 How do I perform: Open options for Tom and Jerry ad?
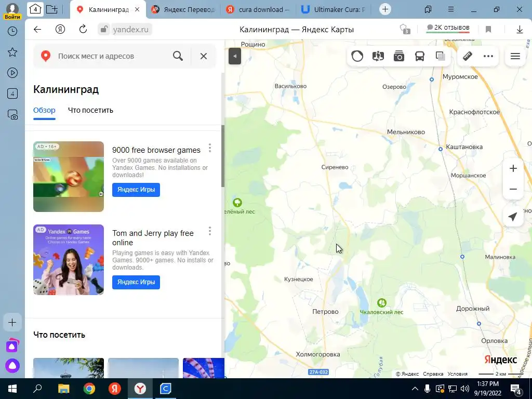pyautogui.click(x=210, y=231)
